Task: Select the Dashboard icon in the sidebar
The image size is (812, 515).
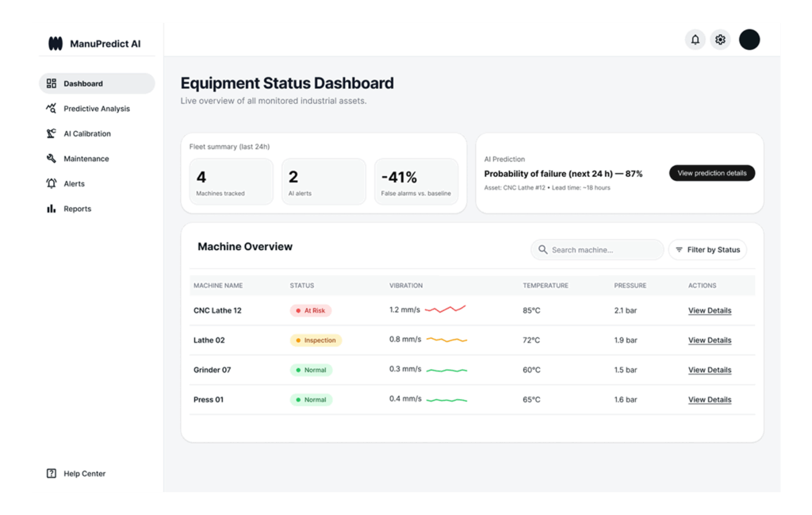Action: click(x=52, y=83)
